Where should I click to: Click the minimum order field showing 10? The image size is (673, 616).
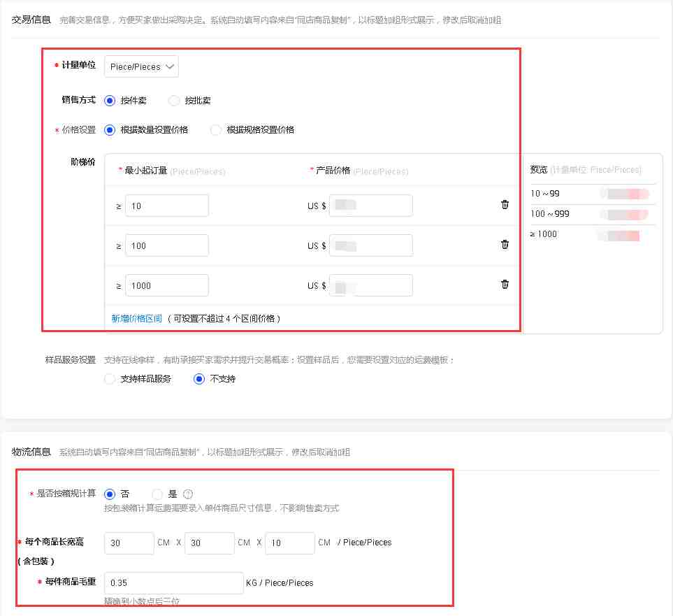(x=167, y=206)
